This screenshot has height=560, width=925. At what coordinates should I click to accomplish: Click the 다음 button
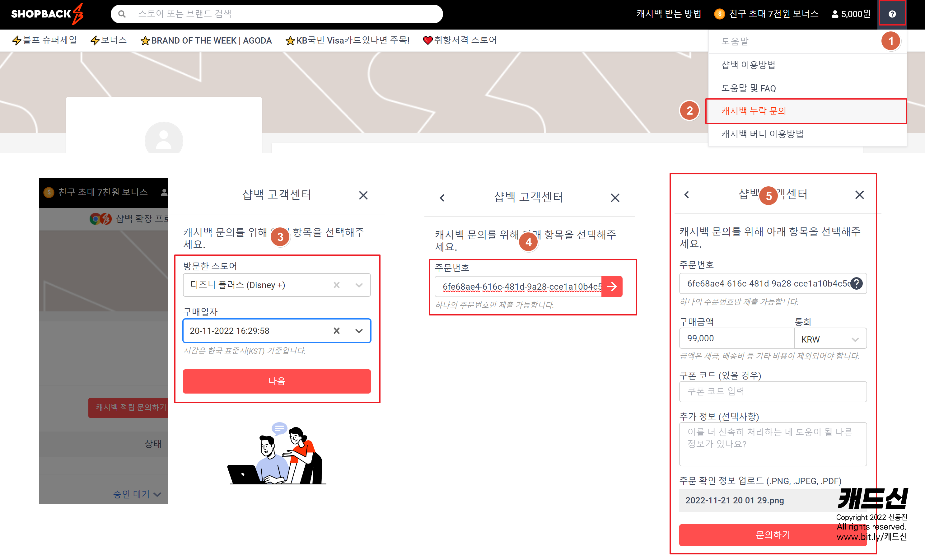277,381
